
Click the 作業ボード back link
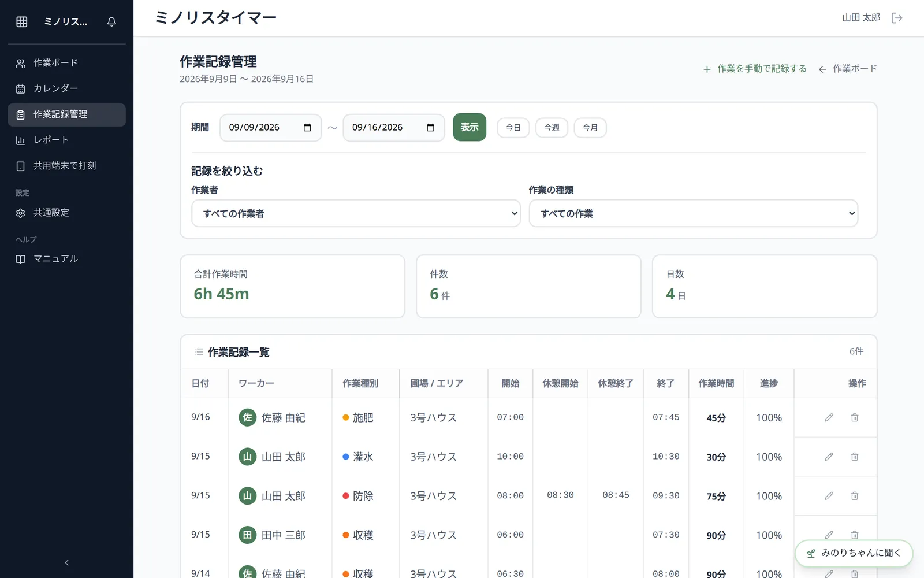(848, 69)
